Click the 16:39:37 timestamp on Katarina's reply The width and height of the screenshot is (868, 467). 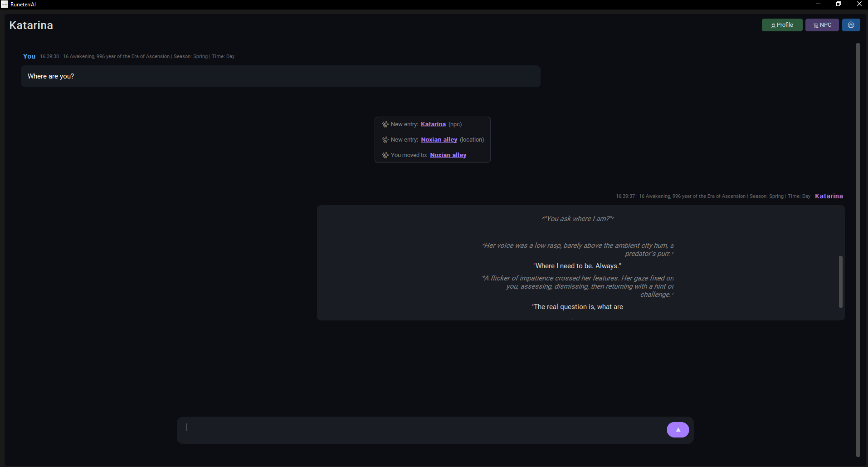pyautogui.click(x=625, y=196)
